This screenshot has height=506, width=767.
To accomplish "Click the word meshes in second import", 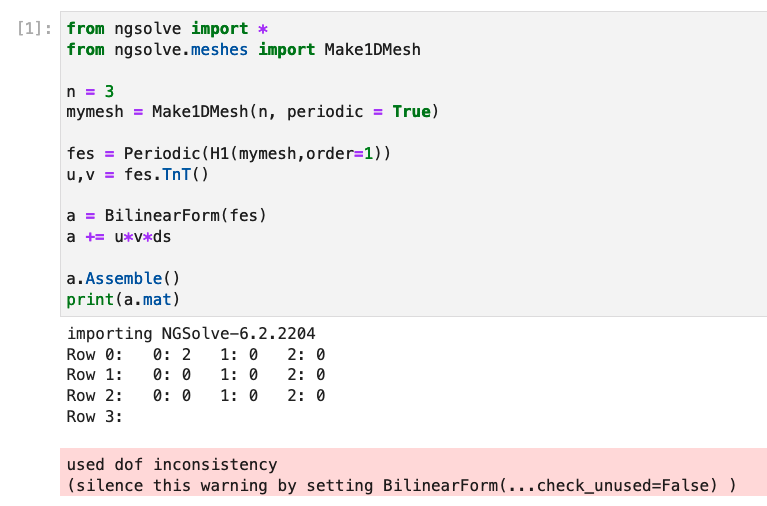I will pyautogui.click(x=219, y=50).
